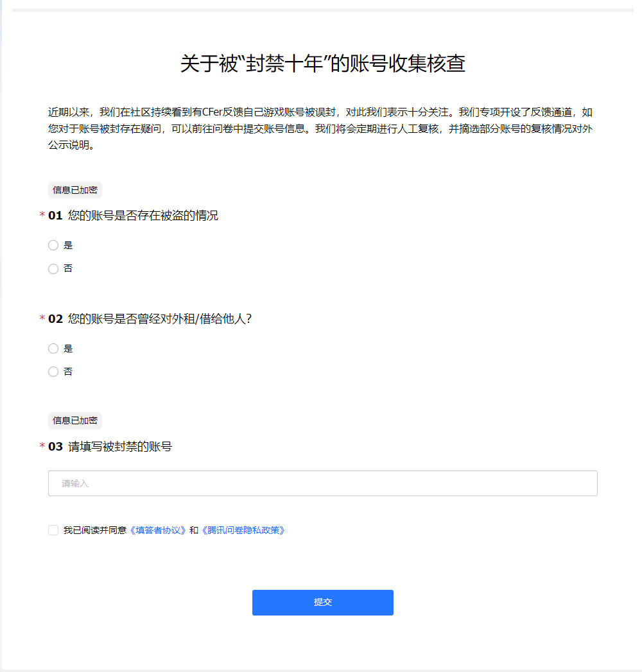The height and width of the screenshot is (672, 642).
Task: Select 是 for question 01 about stolen account
Action: [x=53, y=245]
